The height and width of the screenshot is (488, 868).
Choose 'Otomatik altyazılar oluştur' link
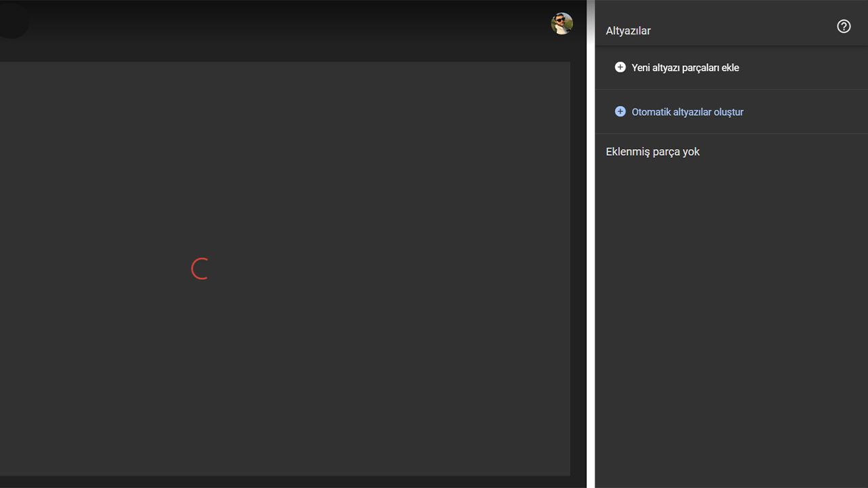click(687, 113)
